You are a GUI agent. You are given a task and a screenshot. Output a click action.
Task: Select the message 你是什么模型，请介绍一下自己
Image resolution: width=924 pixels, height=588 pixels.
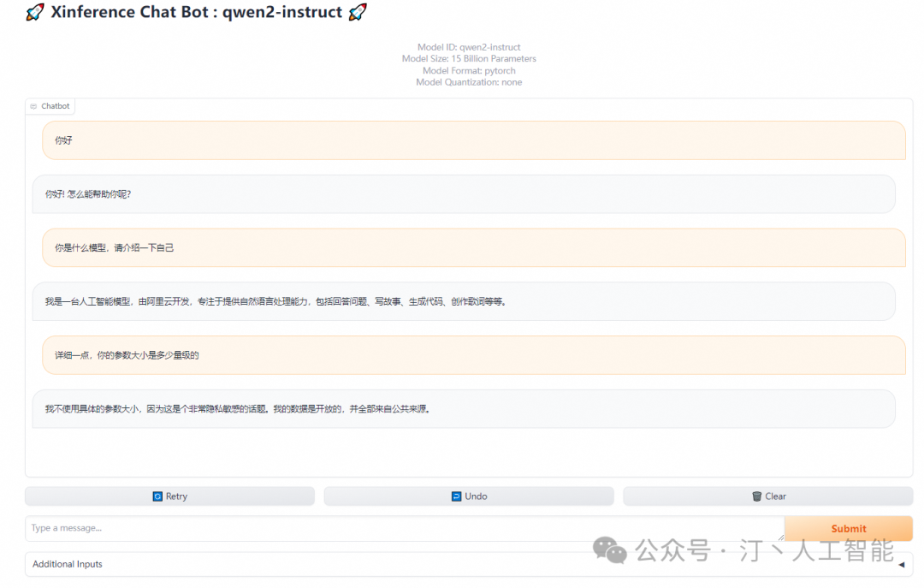click(474, 247)
